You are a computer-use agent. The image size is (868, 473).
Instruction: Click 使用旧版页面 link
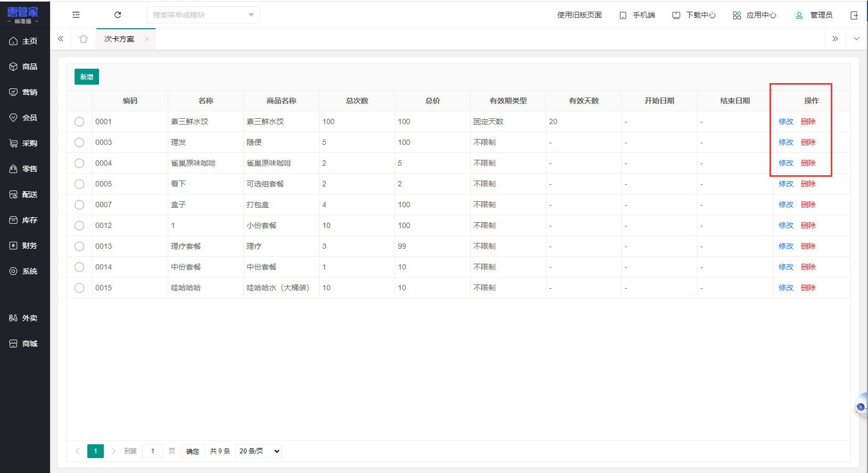(x=579, y=15)
